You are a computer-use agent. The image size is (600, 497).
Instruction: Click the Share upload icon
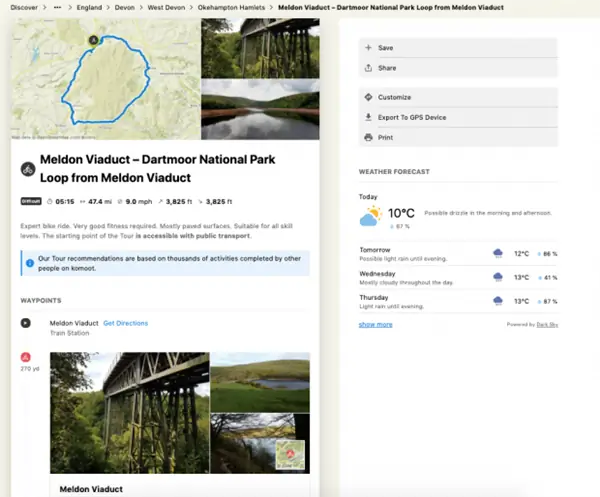[368, 68]
